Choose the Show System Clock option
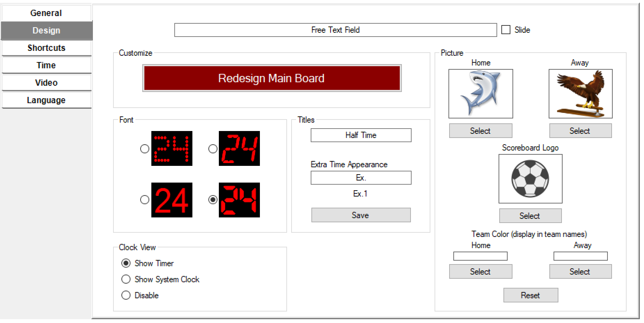 [126, 279]
